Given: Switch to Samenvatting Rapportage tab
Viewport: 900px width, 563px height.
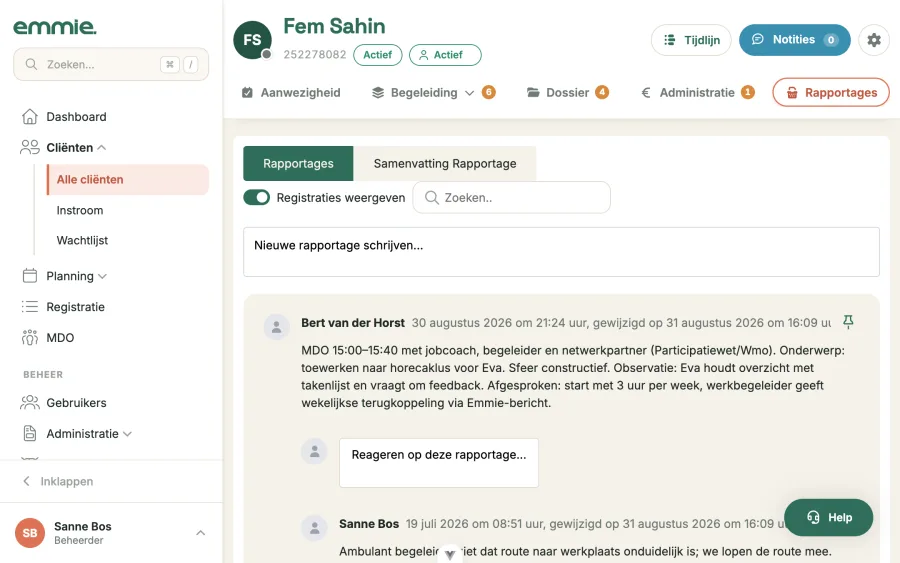Looking at the screenshot, I should click(445, 164).
